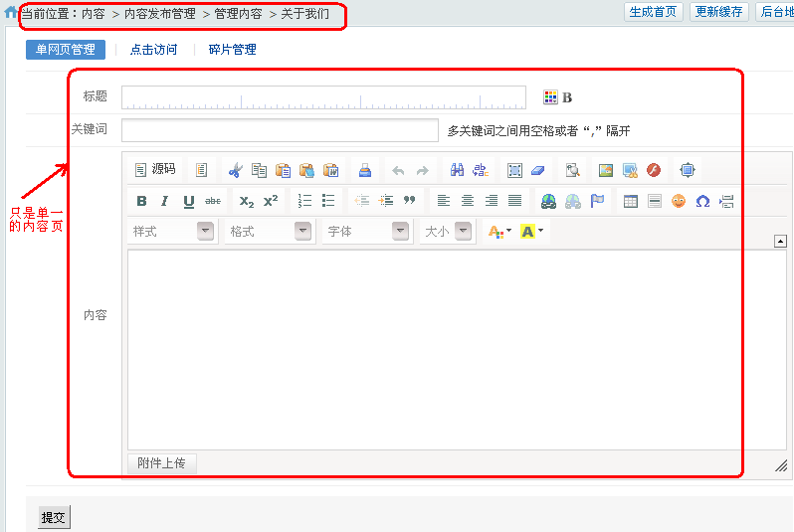This screenshot has width=794, height=532.
Task: Open the 格式 format dropdown
Action: (x=270, y=231)
